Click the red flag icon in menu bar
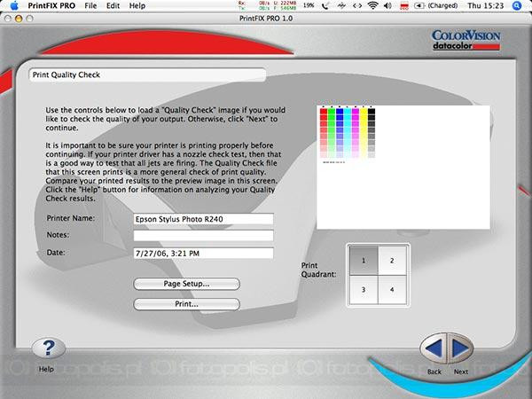This screenshot has width=532, height=399. click(403, 6)
